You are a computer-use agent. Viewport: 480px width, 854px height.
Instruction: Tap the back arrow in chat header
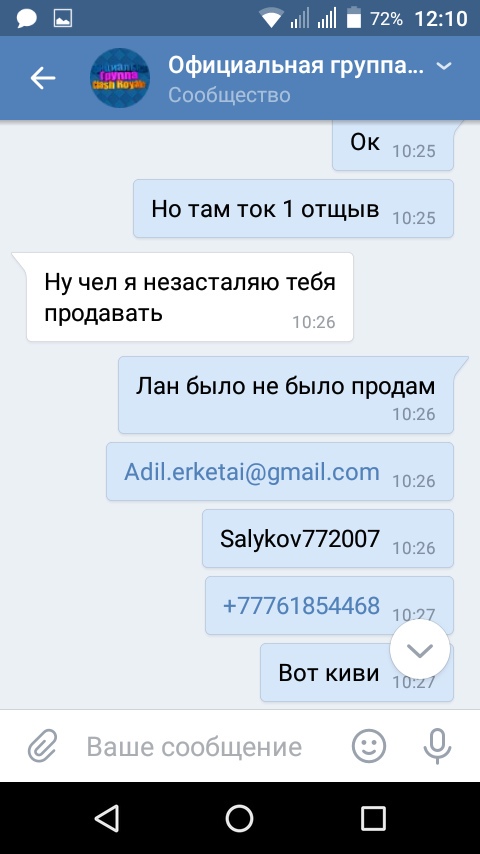pyautogui.click(x=43, y=78)
